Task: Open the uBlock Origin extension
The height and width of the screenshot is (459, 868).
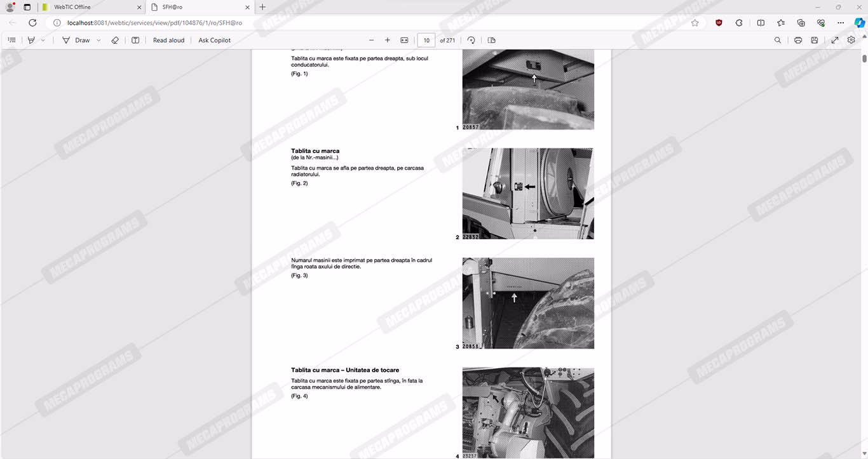Action: 719,22
